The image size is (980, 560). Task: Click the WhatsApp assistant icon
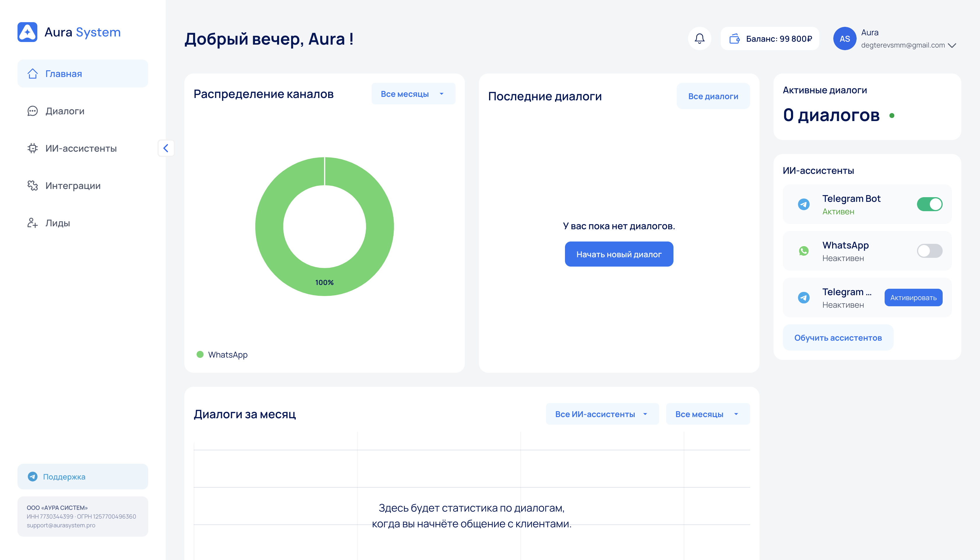point(804,251)
